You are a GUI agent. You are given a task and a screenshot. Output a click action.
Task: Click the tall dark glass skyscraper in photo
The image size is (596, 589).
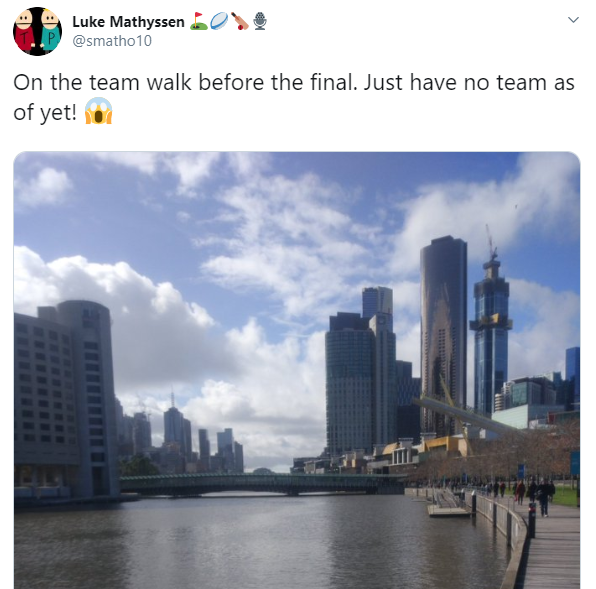click(x=444, y=334)
